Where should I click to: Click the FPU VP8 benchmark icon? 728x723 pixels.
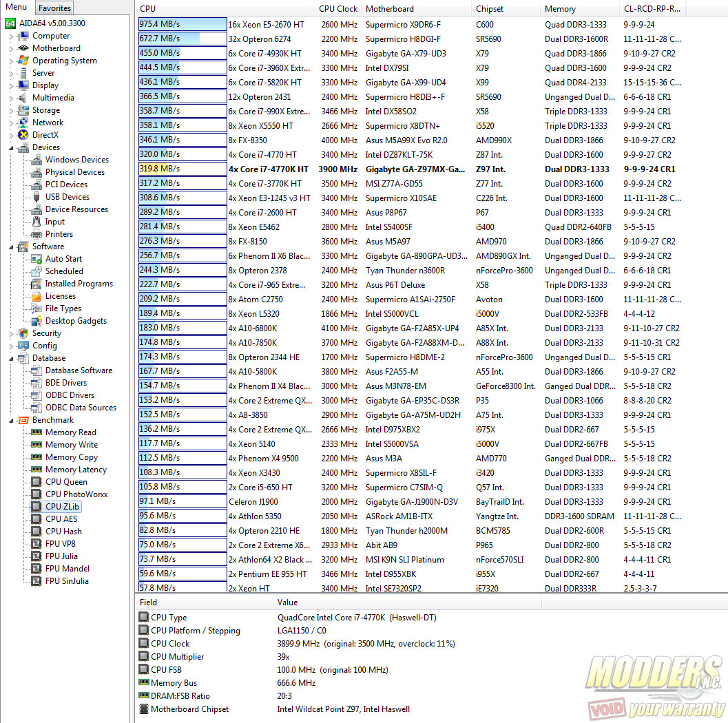tap(37, 543)
